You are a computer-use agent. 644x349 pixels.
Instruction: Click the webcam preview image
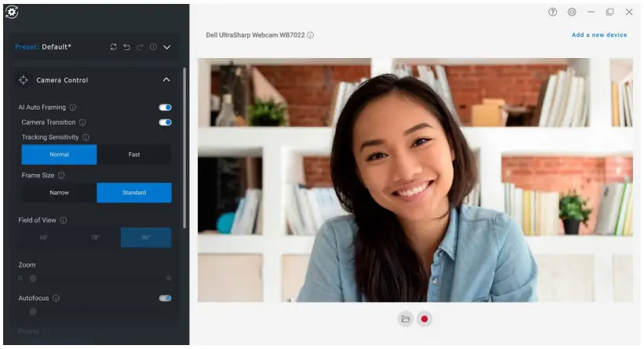[x=415, y=180]
